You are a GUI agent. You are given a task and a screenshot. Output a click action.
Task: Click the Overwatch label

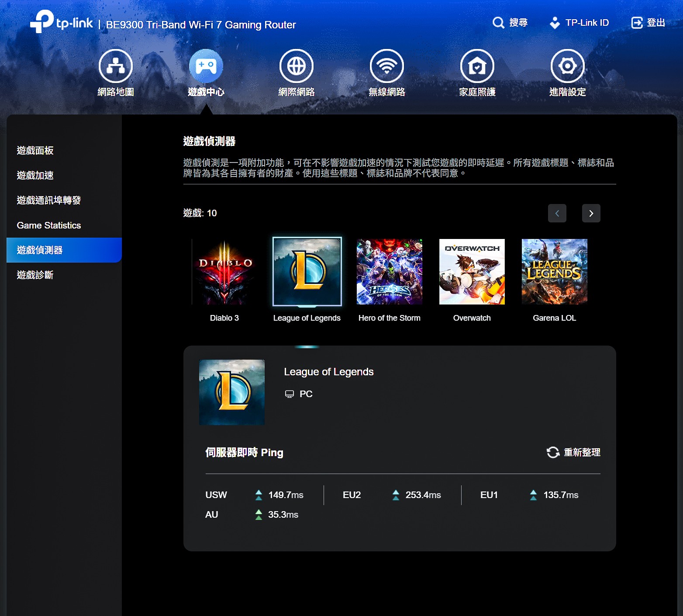(472, 318)
